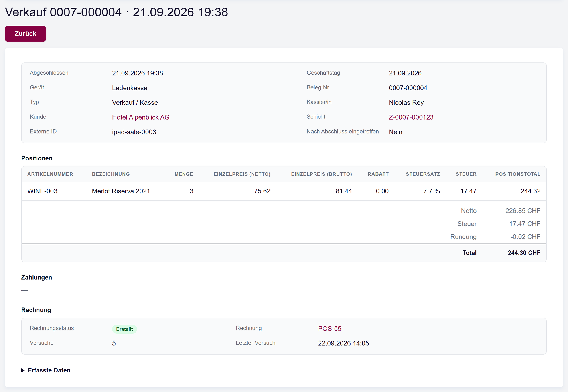Click cashier name Nicolas Rey
The width and height of the screenshot is (568, 392).
point(406,102)
